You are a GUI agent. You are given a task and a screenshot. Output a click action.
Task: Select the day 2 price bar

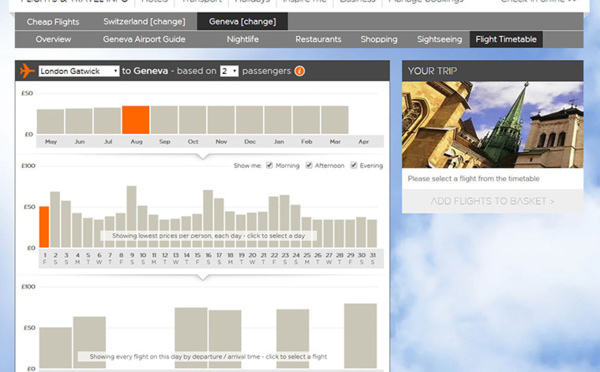pyautogui.click(x=55, y=220)
